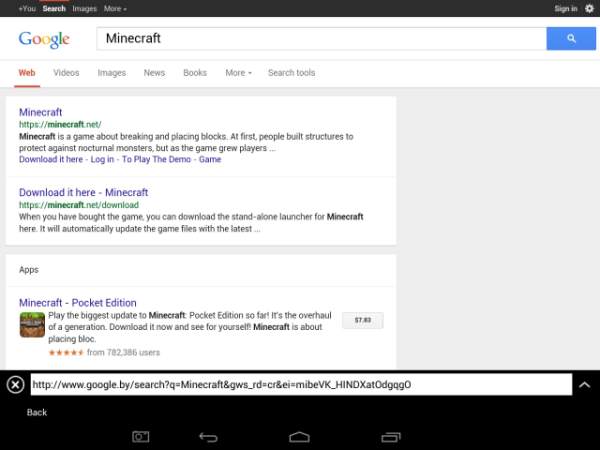Click the $7.83 price button
This screenshot has width=600, height=450.
362,320
